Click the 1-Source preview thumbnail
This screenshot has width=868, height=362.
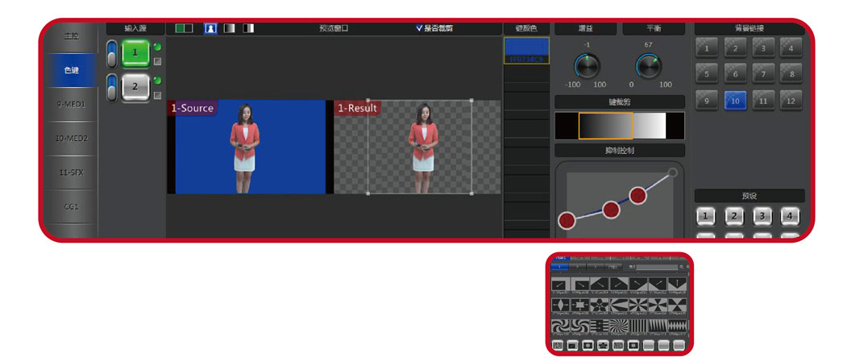coord(247,147)
